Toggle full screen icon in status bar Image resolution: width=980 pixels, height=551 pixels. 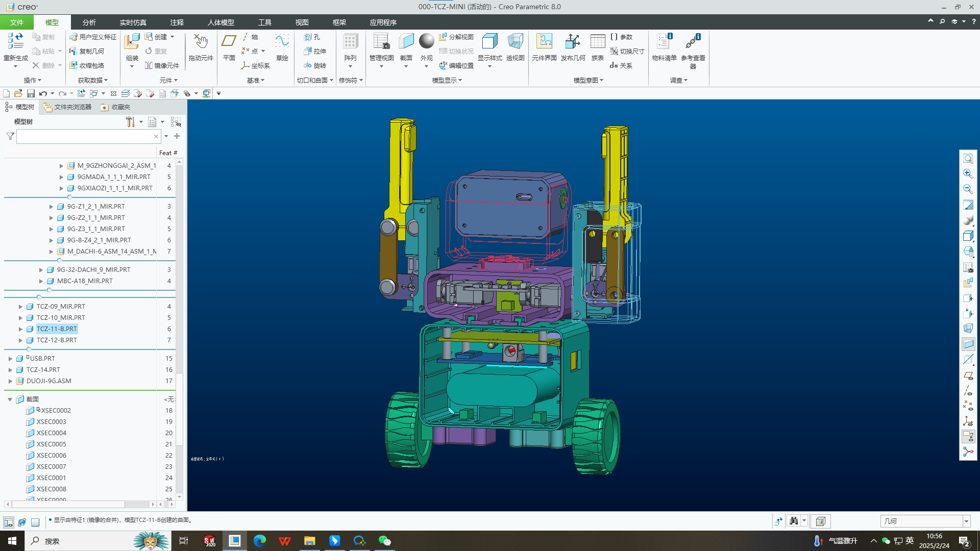pos(35,522)
